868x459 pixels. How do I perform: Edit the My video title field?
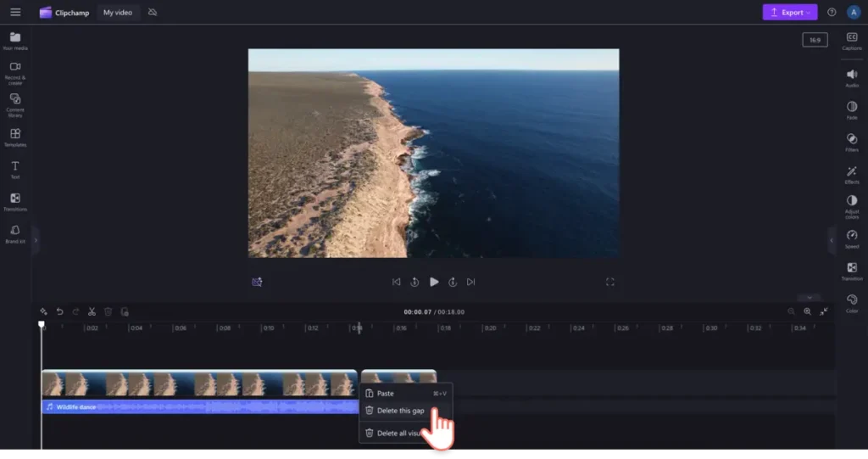118,12
